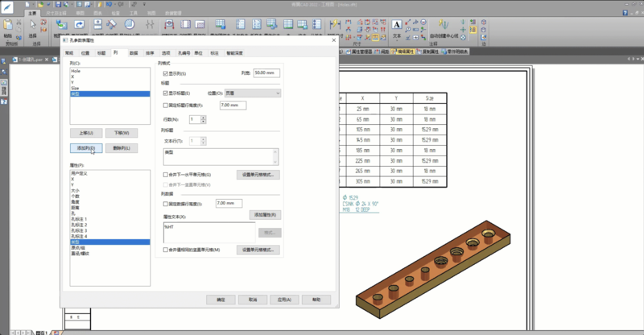Click the 列宽 input field

point(265,72)
